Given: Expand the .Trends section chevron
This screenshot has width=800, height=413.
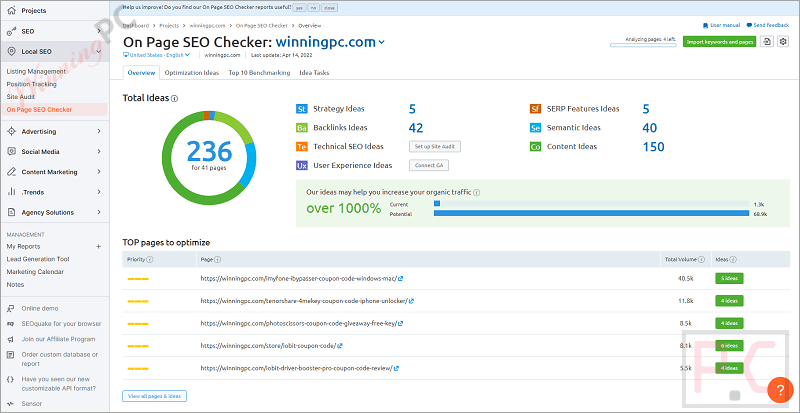Looking at the screenshot, I should tap(99, 192).
